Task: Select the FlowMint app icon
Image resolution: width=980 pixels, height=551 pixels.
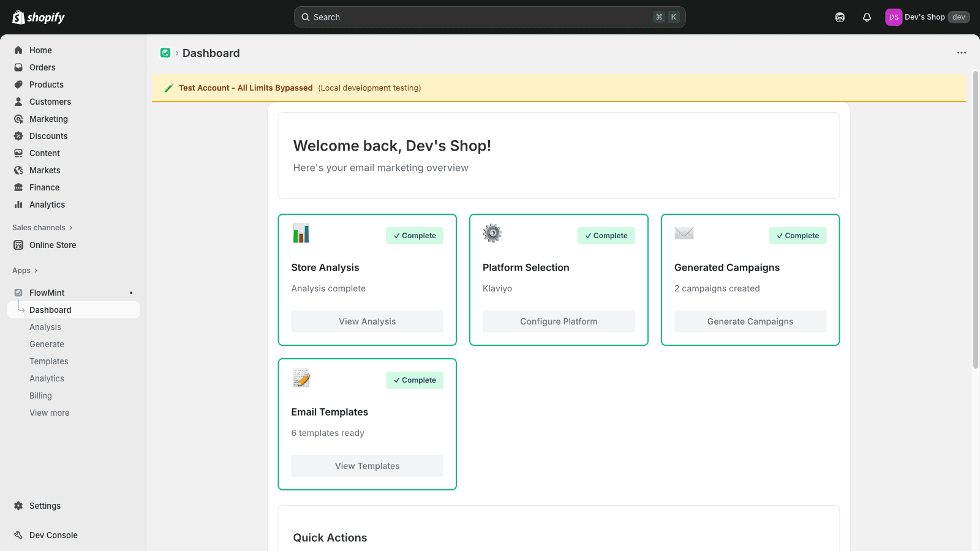Action: click(19, 293)
